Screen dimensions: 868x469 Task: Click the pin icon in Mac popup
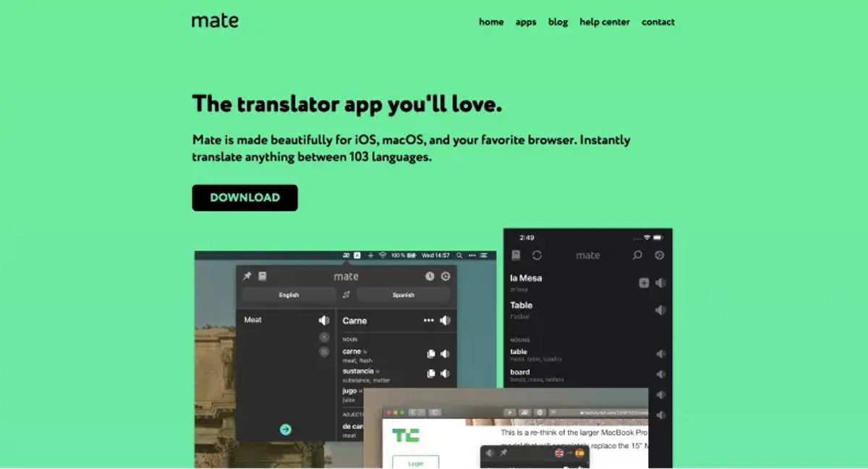247,276
